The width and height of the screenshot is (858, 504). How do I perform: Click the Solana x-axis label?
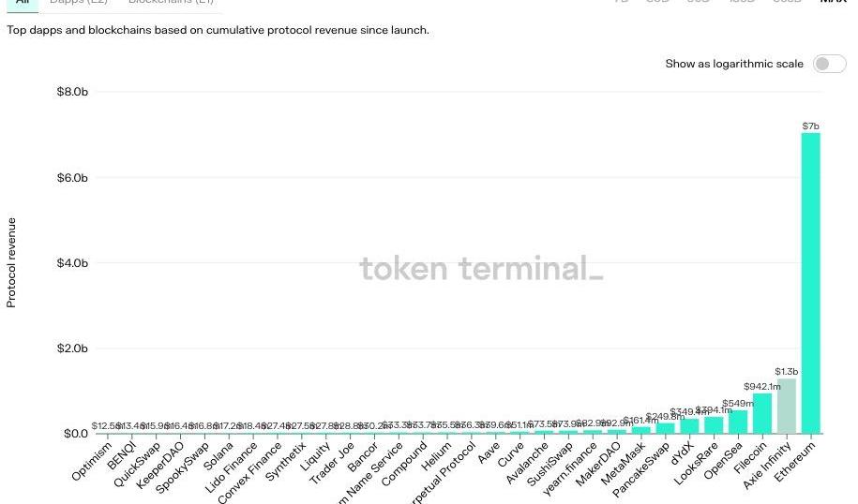point(218,455)
